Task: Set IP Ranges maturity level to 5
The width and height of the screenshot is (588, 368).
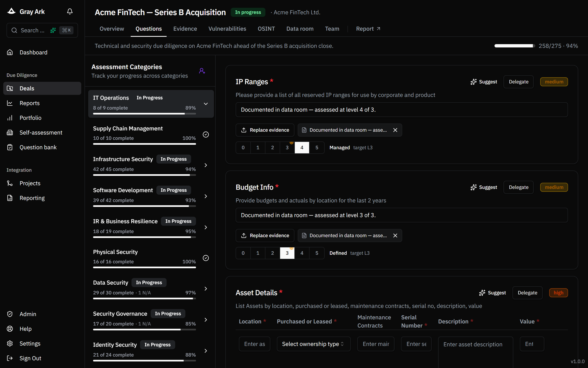Action: click(x=317, y=147)
